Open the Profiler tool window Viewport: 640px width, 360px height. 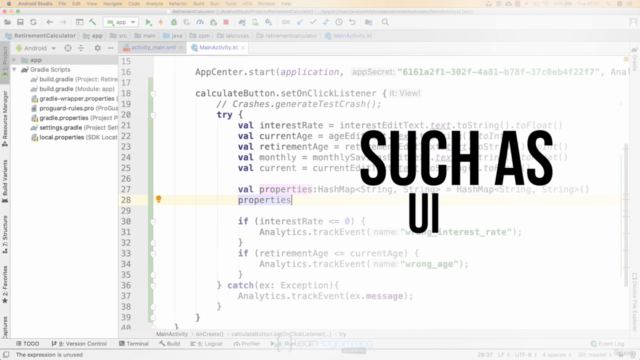(247, 344)
